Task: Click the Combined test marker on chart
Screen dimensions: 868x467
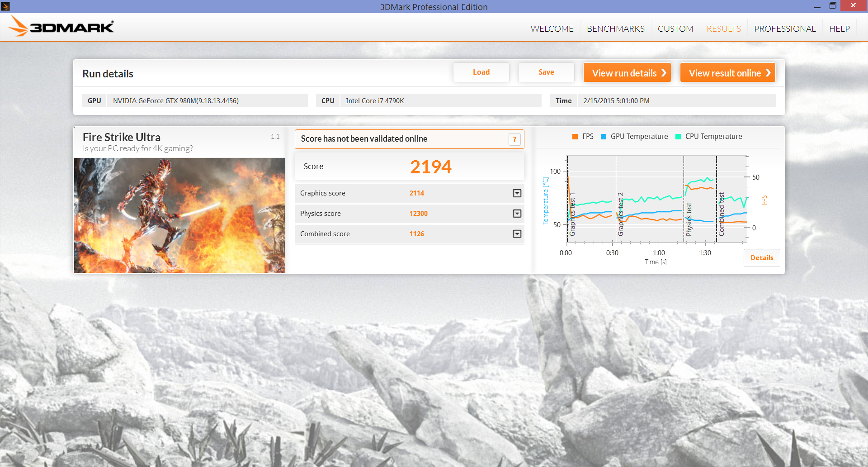Action: click(x=722, y=214)
